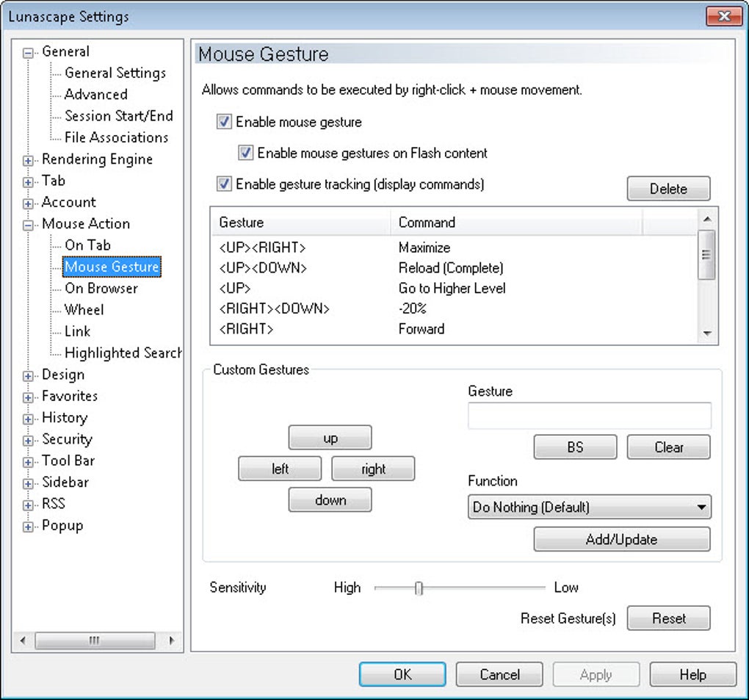The height and width of the screenshot is (700, 749).
Task: Select the <RIGHT><DOWN> -20% row
Action: 454,308
